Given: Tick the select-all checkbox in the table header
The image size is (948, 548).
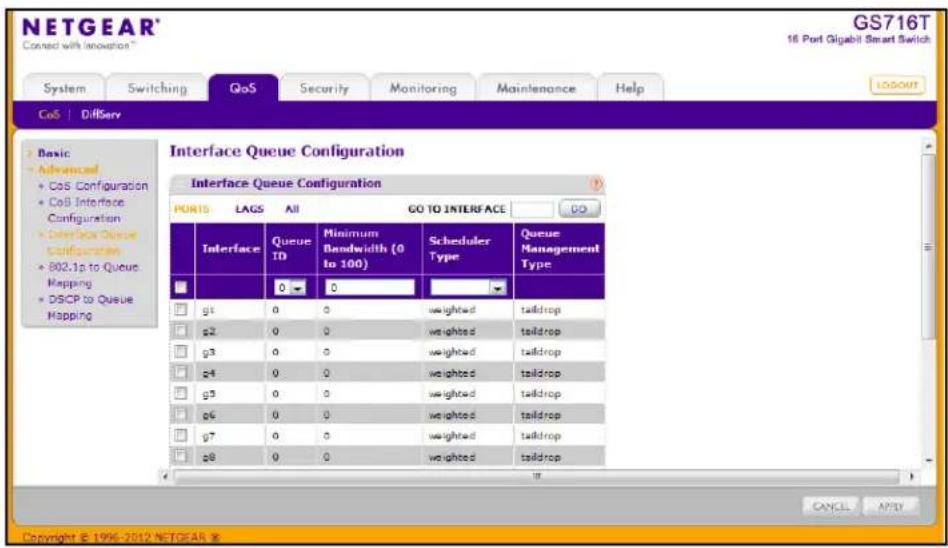Looking at the screenshot, I should (181, 287).
